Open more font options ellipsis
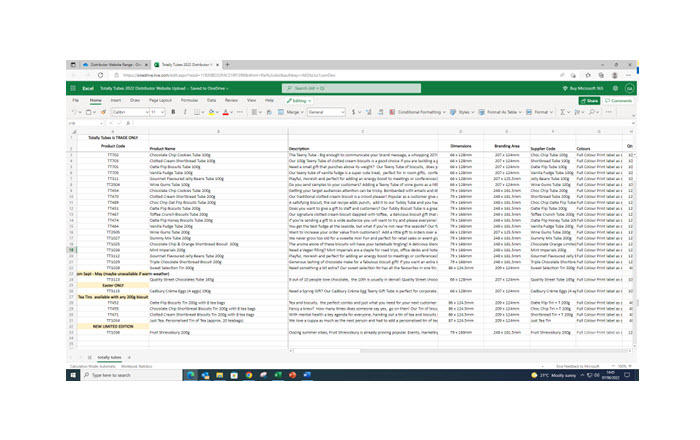 (x=240, y=112)
